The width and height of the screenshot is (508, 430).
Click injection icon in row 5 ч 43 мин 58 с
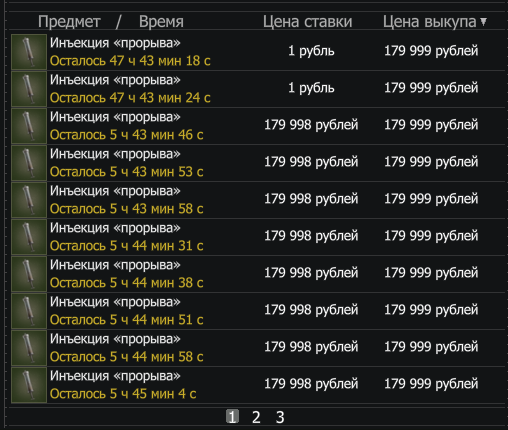point(29,200)
